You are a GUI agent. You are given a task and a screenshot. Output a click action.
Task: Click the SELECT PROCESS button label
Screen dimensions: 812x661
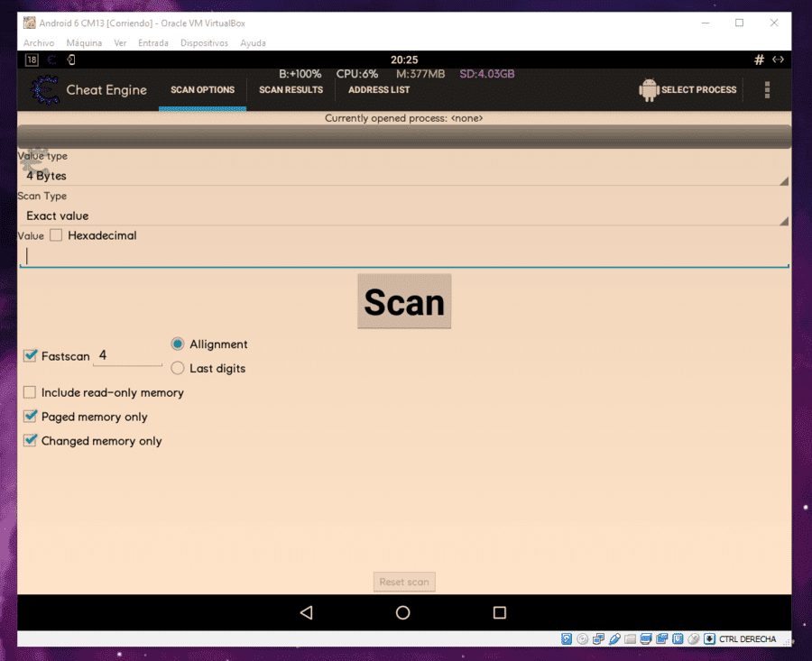pos(698,90)
